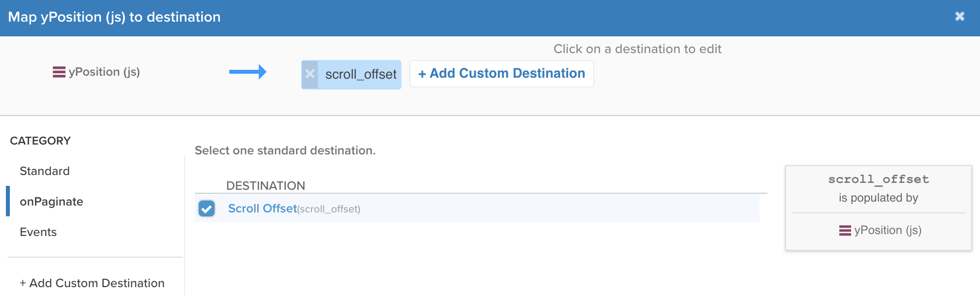Click the Add Custom Destination button
The image size is (980, 295).
[x=502, y=74]
